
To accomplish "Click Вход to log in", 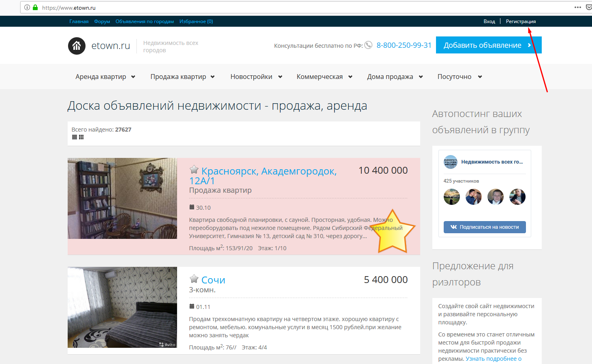I will 489,21.
